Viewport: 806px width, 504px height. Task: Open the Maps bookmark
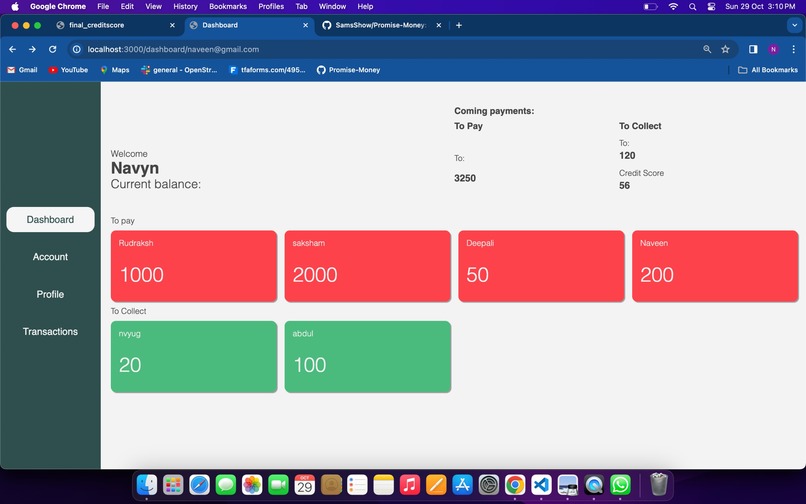(115, 70)
